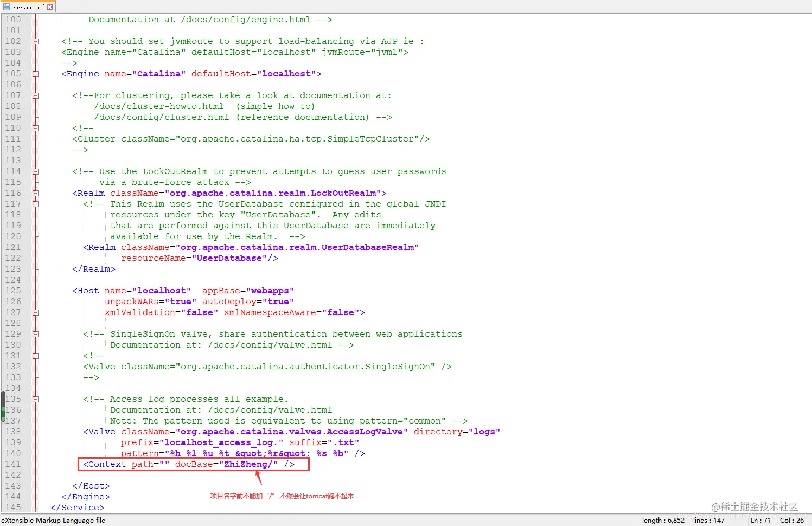Viewport: 812px width, 526px height.
Task: Collapse the comment fold at line 110
Action: 36,128
